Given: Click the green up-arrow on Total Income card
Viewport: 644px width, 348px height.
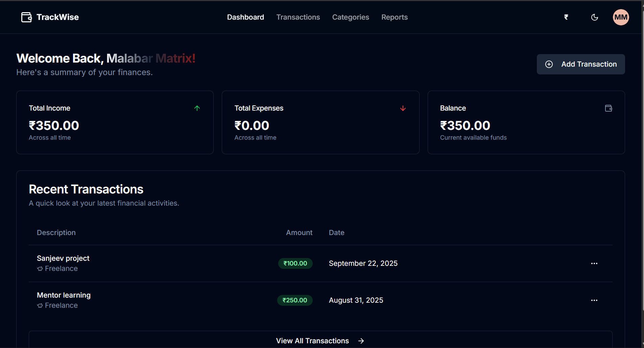Looking at the screenshot, I should 197,108.
